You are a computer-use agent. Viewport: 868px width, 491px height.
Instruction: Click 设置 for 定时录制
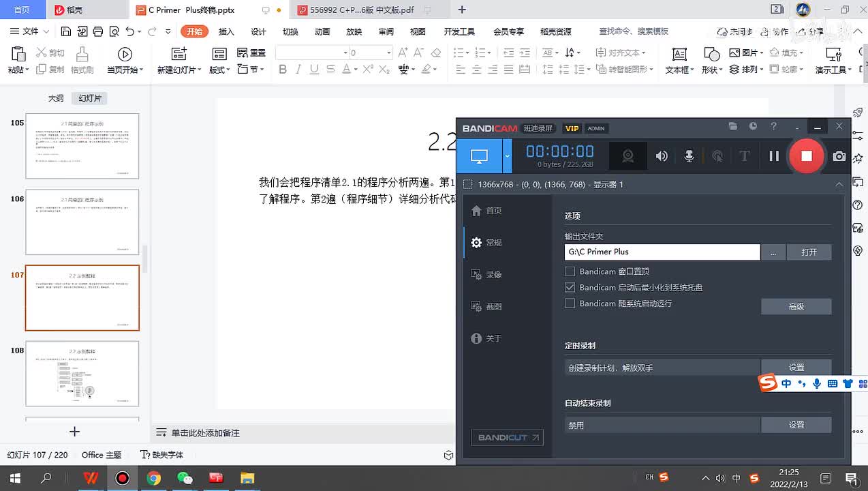796,368
